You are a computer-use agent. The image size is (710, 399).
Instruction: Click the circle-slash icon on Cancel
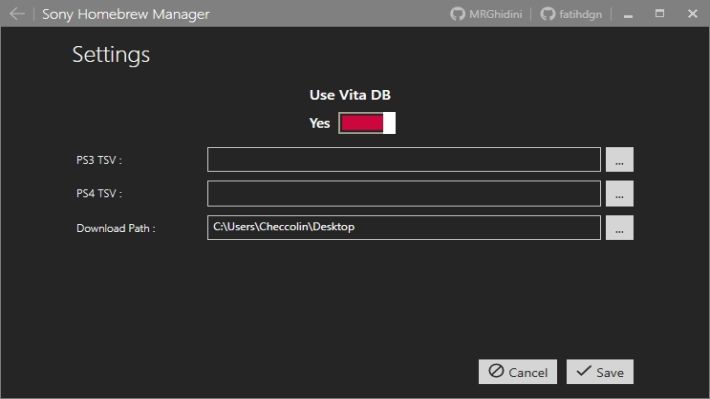click(x=496, y=371)
